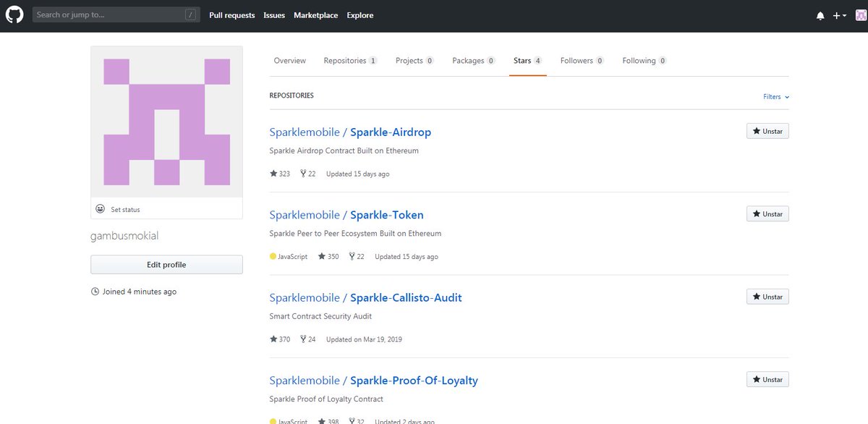
Task: Switch to the Following tab
Action: click(644, 61)
